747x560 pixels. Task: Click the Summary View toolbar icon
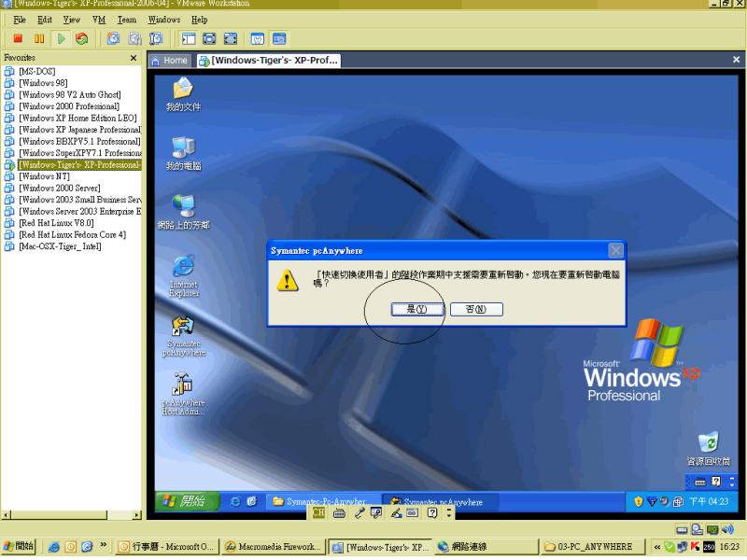coord(258,38)
